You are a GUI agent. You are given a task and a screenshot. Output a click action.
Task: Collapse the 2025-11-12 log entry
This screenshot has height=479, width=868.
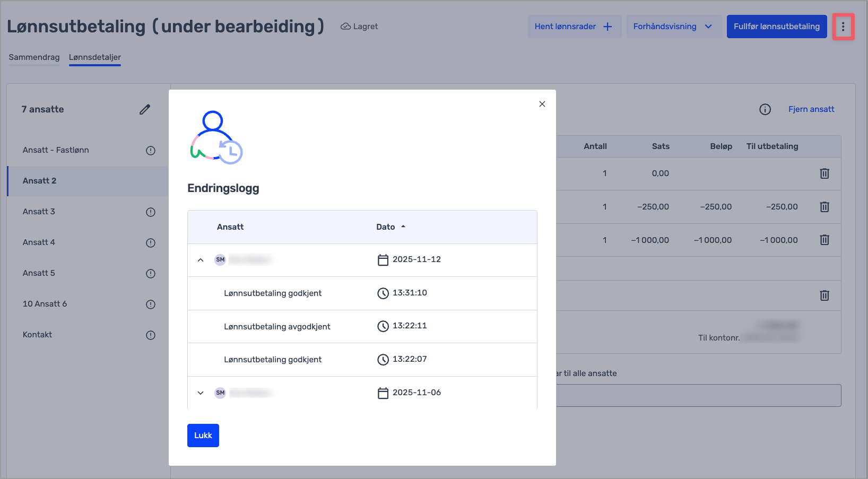tap(201, 260)
